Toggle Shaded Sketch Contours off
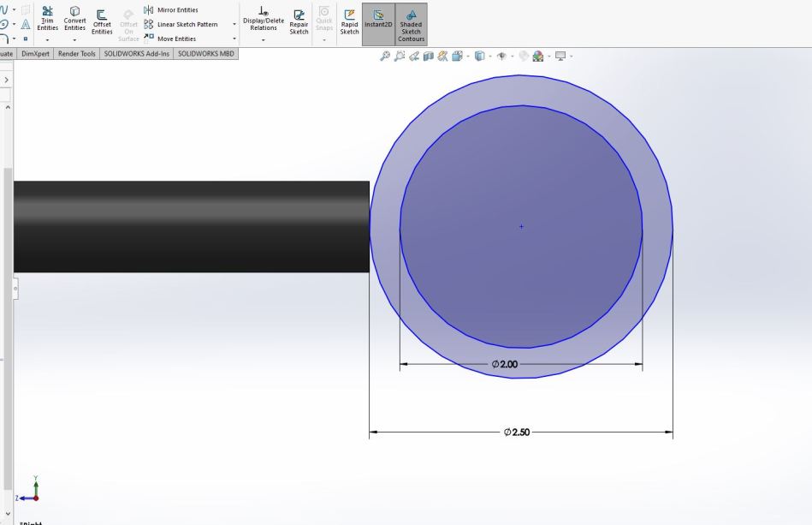Viewport: 812px width, 525px height. tap(411, 24)
